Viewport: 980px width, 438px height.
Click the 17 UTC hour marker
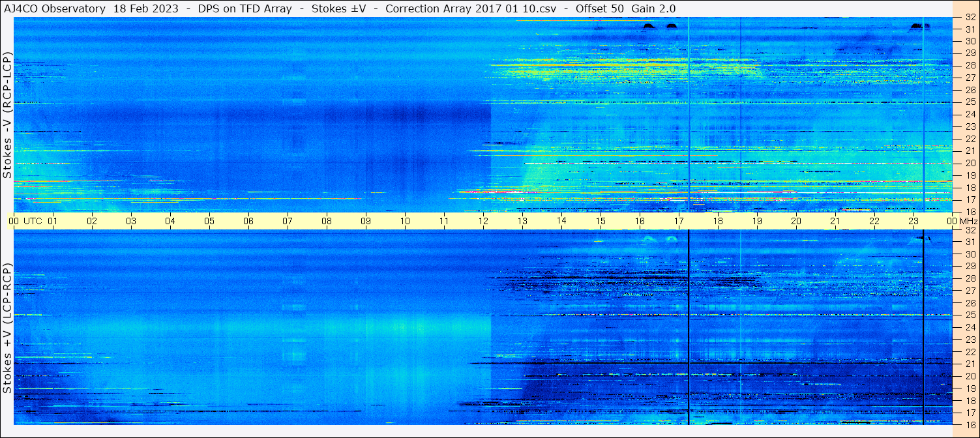[679, 221]
